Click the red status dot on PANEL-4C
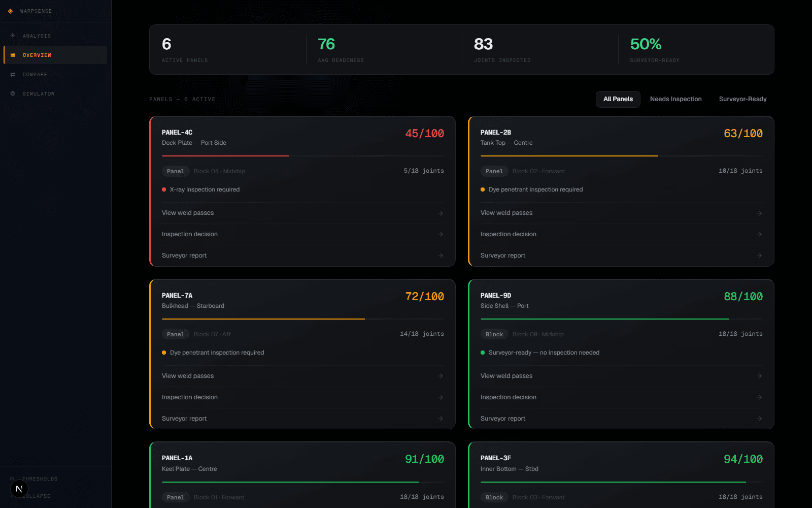Image resolution: width=812 pixels, height=508 pixels. pos(164,189)
